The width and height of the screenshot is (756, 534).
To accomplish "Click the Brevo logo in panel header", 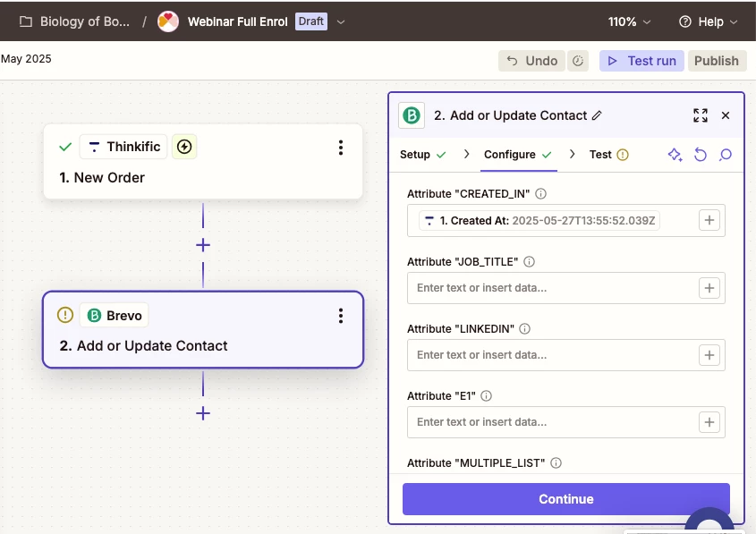I will tap(412, 115).
